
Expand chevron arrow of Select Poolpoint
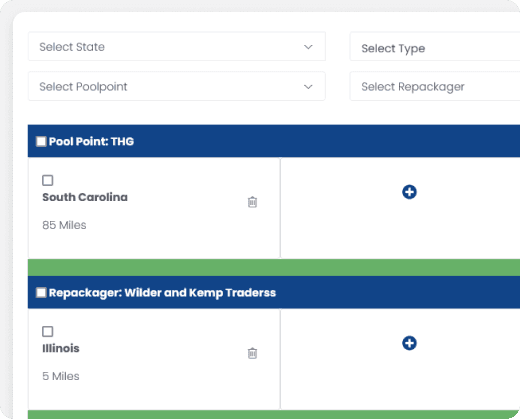point(308,87)
